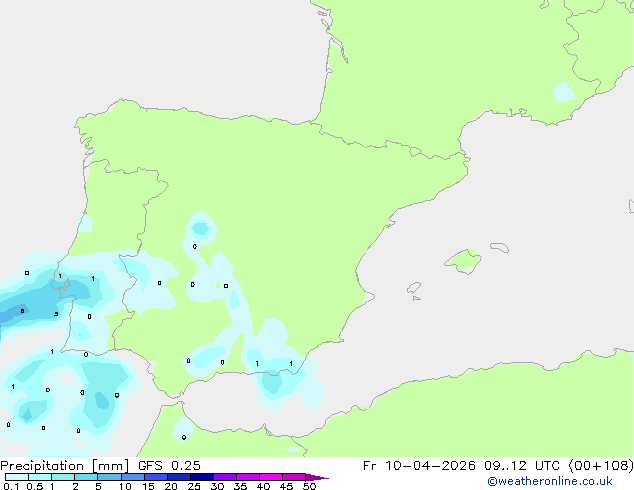
Task: Click the legend label '25'
Action: coord(194,486)
